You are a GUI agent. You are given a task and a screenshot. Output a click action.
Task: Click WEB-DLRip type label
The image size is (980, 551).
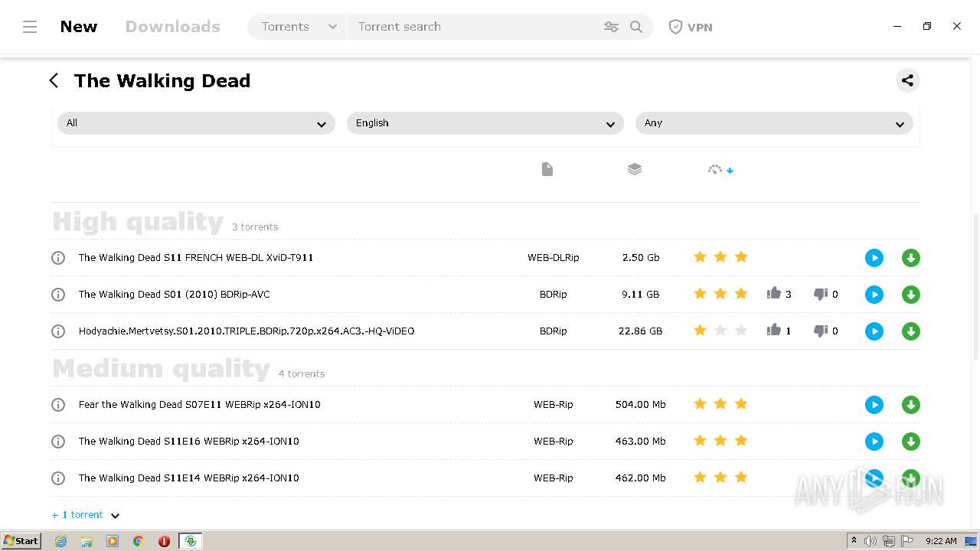point(554,258)
